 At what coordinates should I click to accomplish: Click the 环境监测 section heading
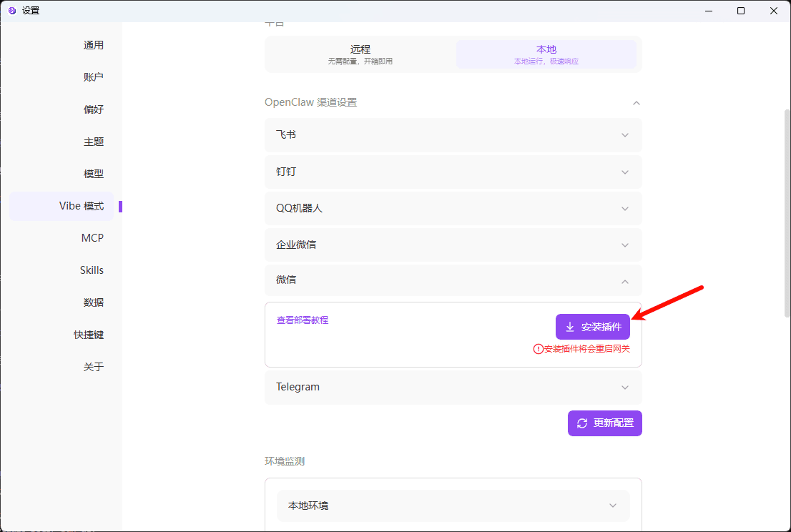tap(285, 461)
